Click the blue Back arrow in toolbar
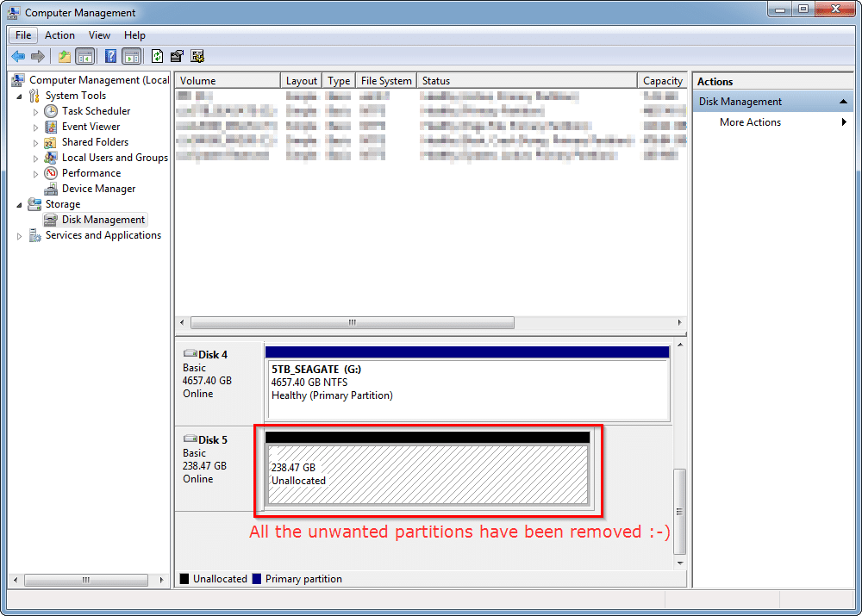The image size is (862, 616). click(18, 57)
